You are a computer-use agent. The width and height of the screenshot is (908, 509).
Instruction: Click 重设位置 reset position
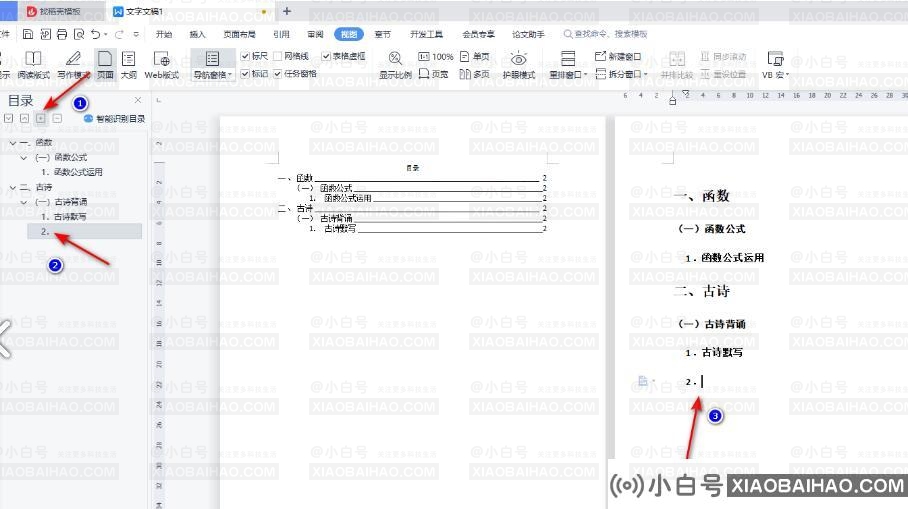723,74
